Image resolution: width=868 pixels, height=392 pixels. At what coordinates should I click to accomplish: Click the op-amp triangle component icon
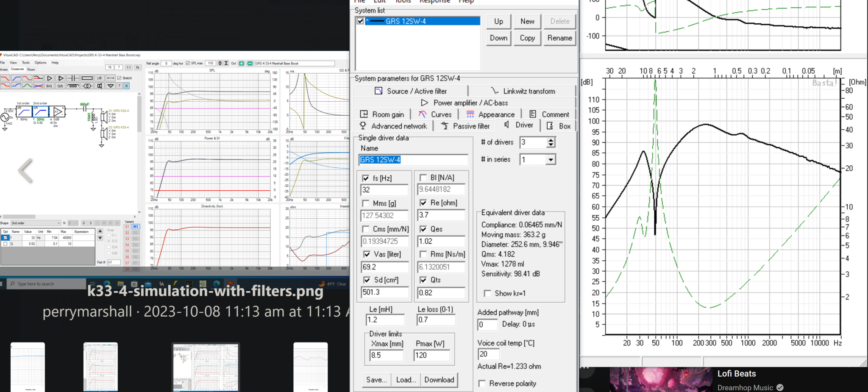[60, 78]
